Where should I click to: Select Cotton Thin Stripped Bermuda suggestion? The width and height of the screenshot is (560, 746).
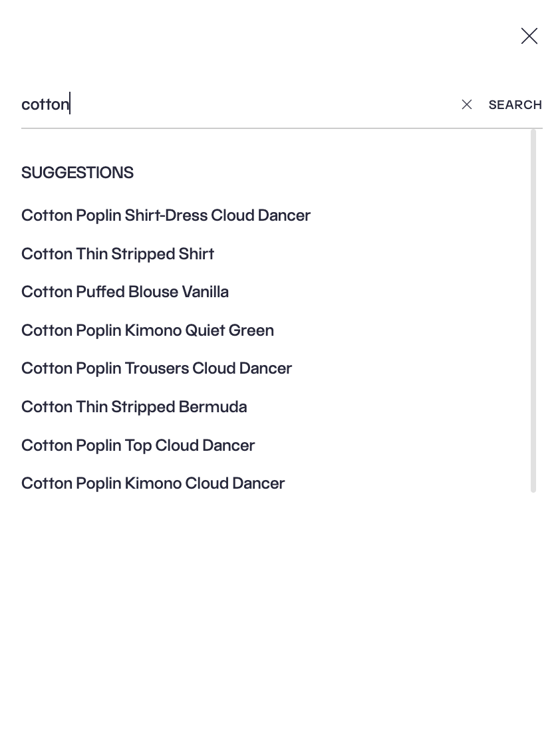click(x=134, y=407)
